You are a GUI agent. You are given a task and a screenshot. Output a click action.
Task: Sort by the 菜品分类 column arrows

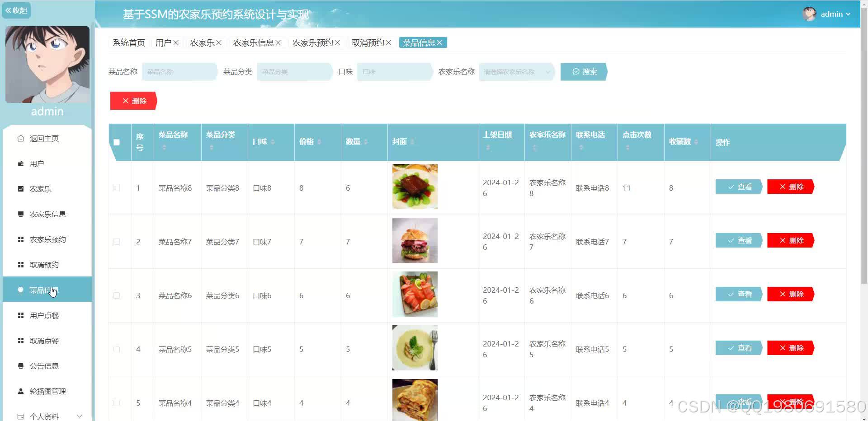click(211, 147)
